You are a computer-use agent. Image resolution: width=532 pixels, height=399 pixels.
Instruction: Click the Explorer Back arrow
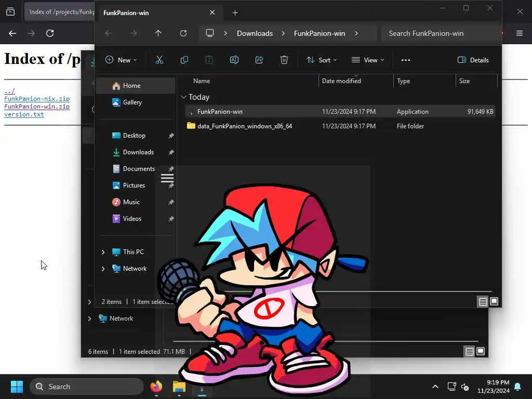pyautogui.click(x=108, y=33)
